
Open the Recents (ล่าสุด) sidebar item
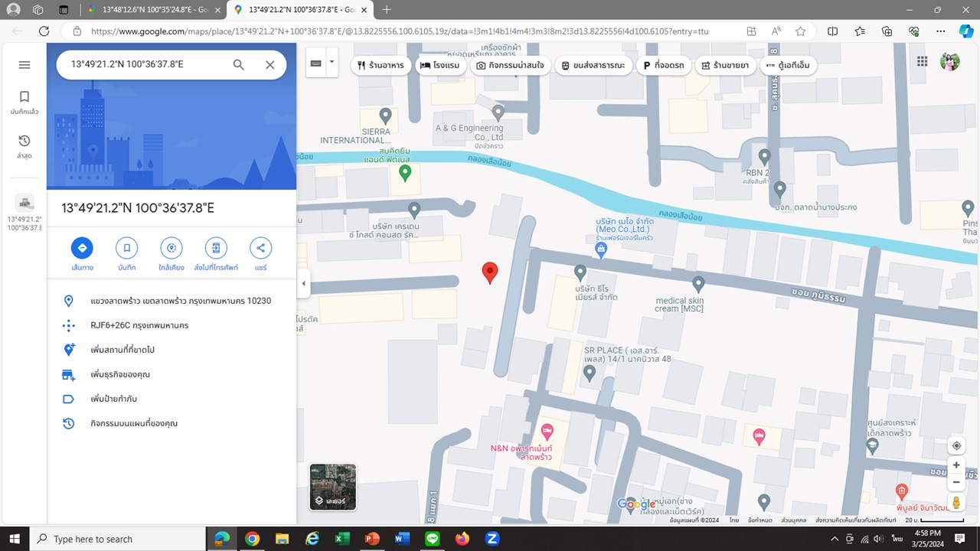tap(24, 145)
